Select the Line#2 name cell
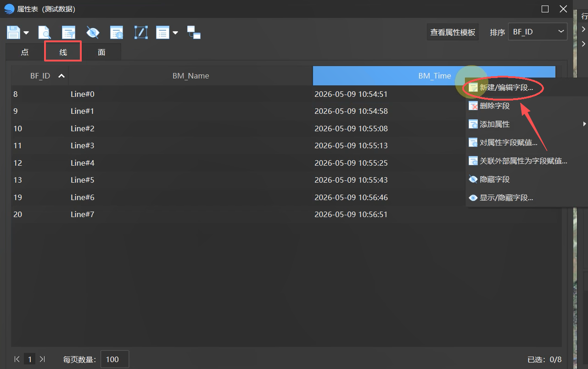This screenshot has height=369, width=588. [190, 129]
